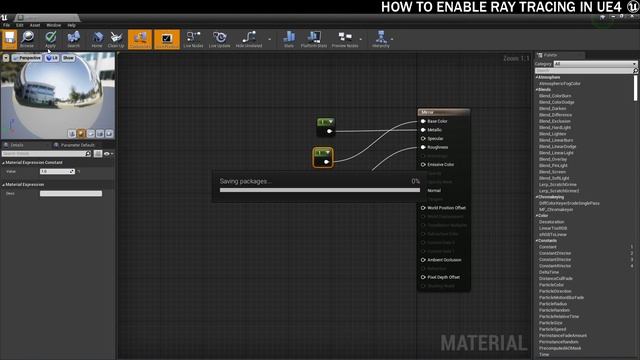Click the Stats toolbar icon
The width and height of the screenshot is (640, 360).
tap(289, 39)
